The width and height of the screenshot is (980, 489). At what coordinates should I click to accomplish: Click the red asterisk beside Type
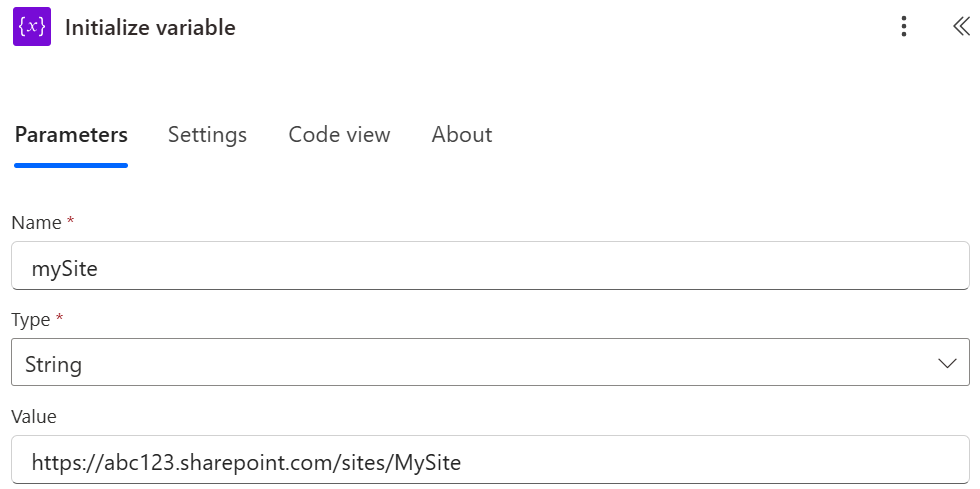click(x=60, y=318)
